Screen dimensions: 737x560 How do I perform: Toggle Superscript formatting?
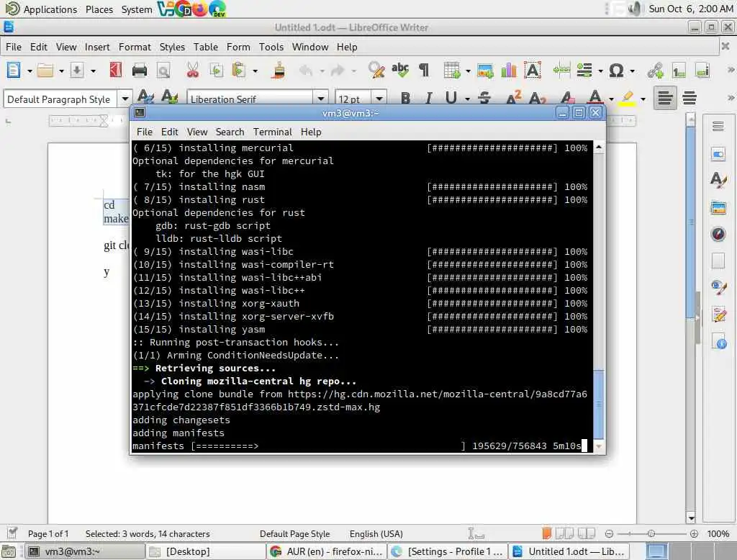click(x=513, y=99)
